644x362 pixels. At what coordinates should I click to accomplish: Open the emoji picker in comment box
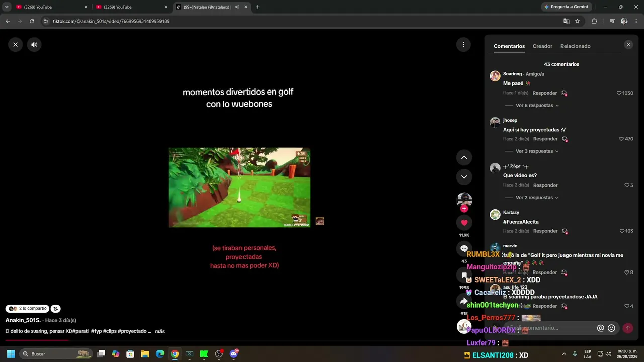[x=611, y=328]
